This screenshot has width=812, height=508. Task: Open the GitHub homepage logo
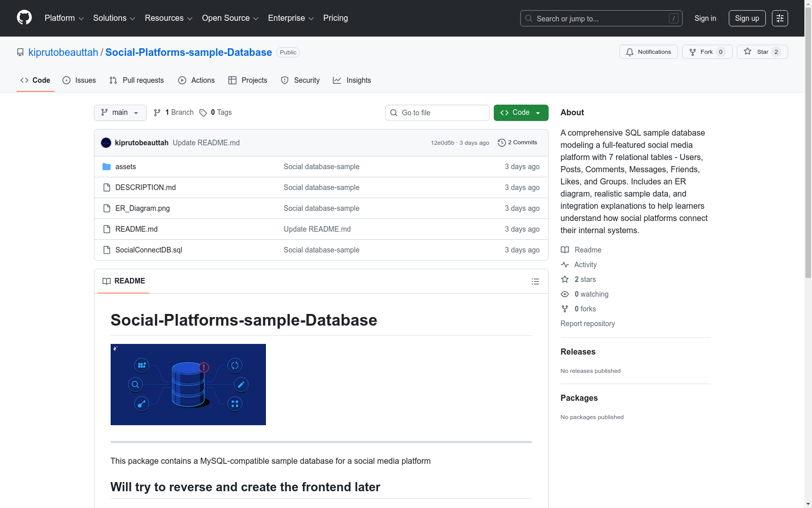pyautogui.click(x=24, y=18)
